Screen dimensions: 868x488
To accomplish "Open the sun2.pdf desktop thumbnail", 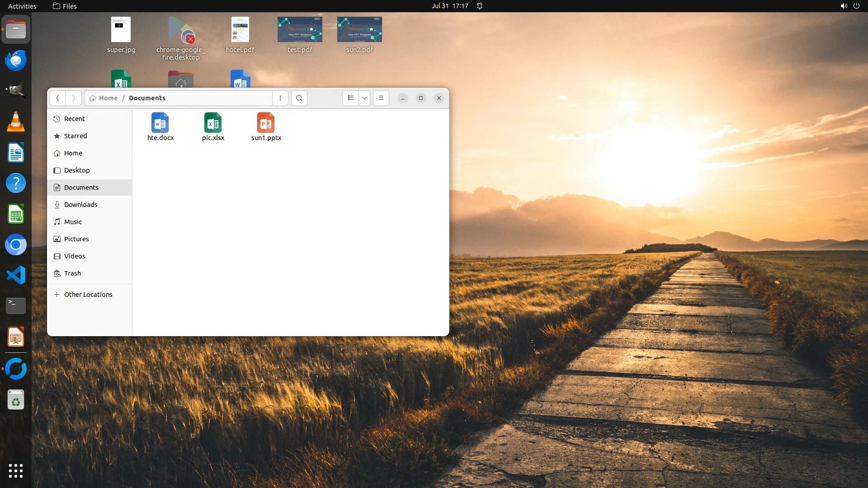I will click(x=359, y=30).
